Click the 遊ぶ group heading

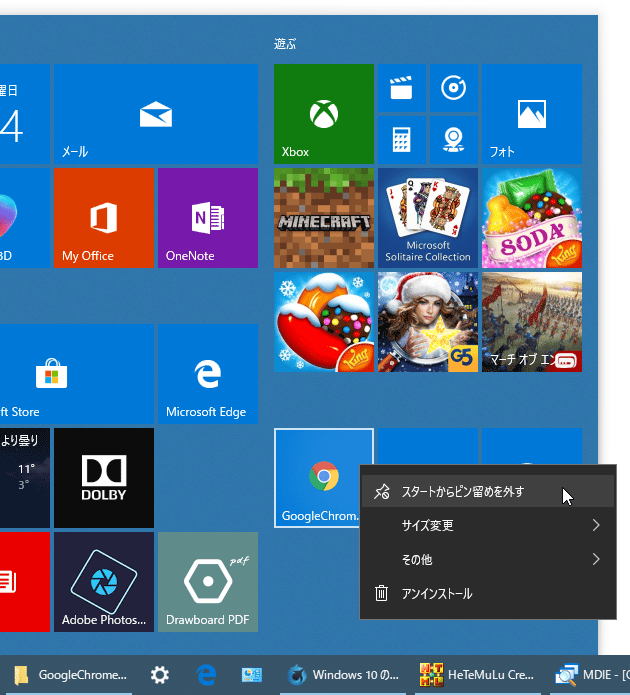point(285,44)
